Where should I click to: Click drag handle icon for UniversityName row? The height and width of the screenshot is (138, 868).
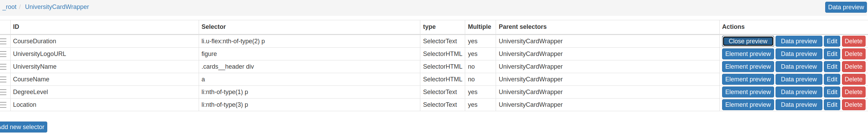point(3,67)
